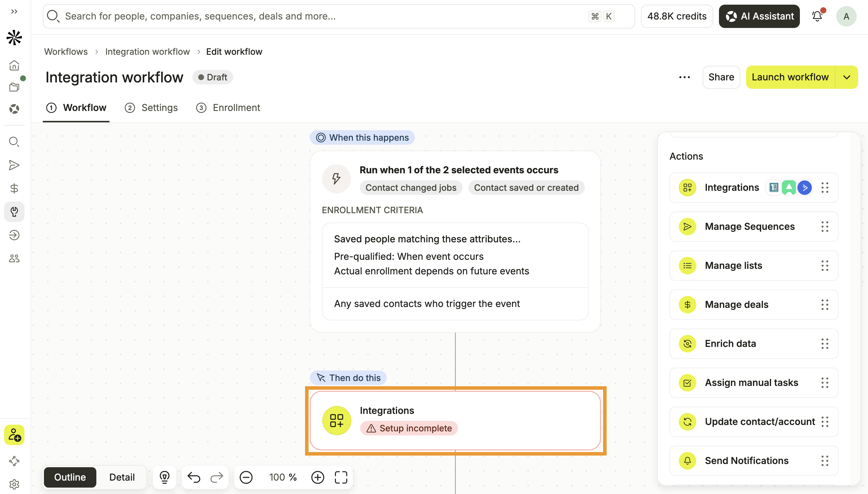Focus the global search field
This screenshot has height=494, width=868.
coord(339,16)
